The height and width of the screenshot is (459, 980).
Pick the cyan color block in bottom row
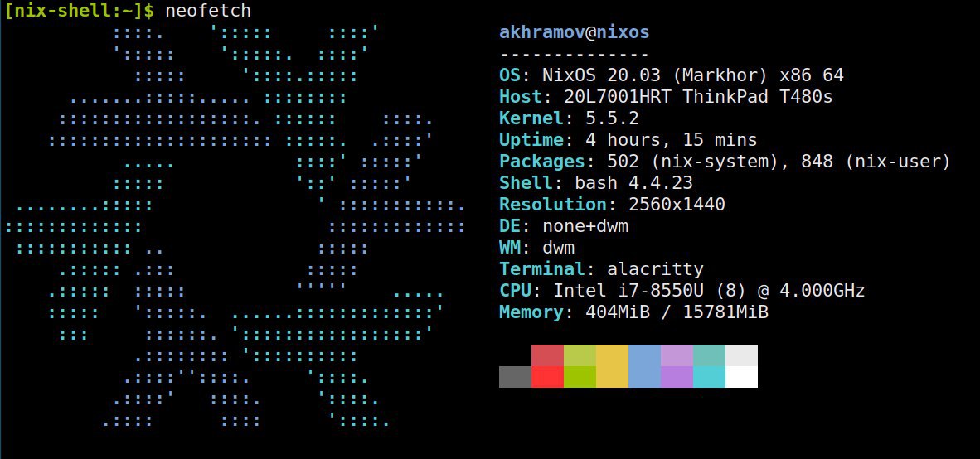[x=710, y=377]
